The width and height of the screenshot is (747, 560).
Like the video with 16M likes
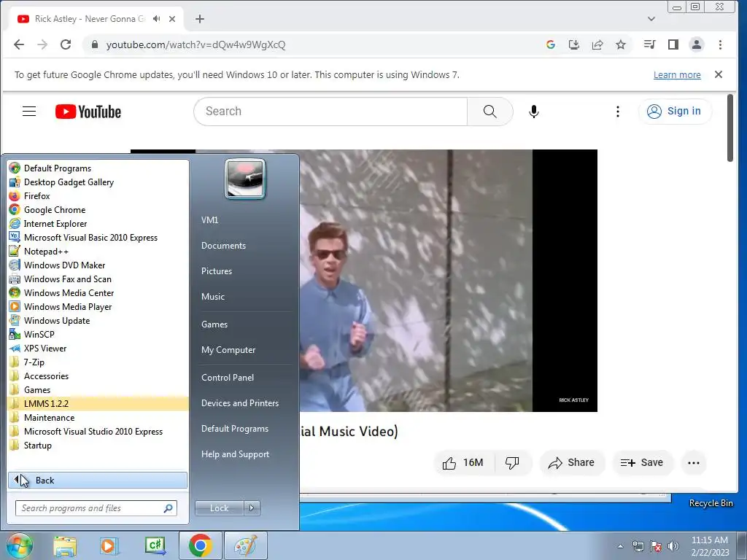pos(463,463)
